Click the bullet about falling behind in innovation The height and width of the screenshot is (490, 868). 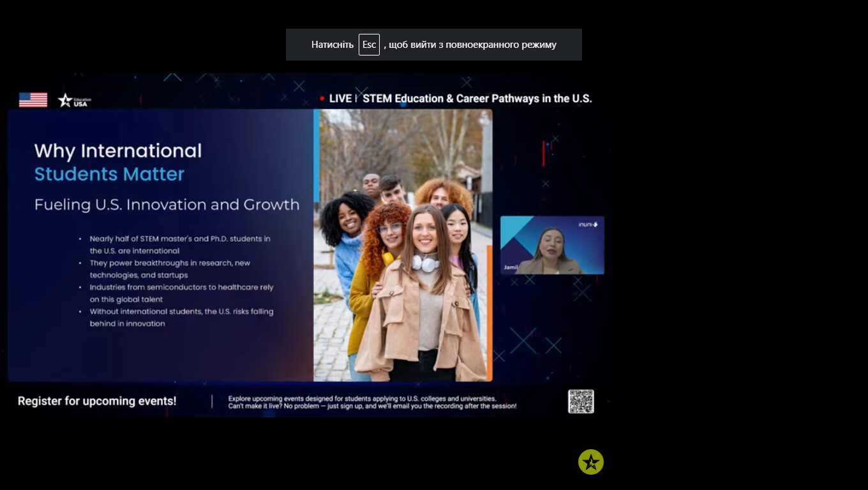point(181,318)
